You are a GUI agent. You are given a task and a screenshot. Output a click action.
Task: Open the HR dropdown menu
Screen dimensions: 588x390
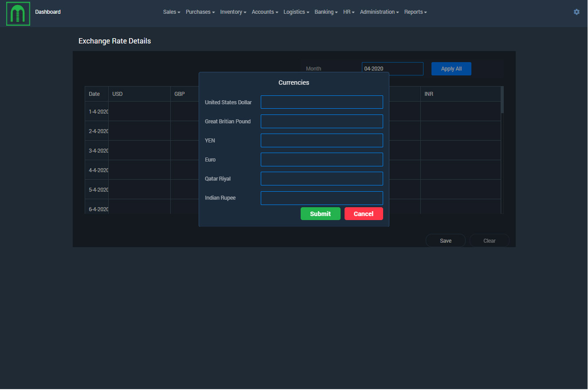click(349, 12)
